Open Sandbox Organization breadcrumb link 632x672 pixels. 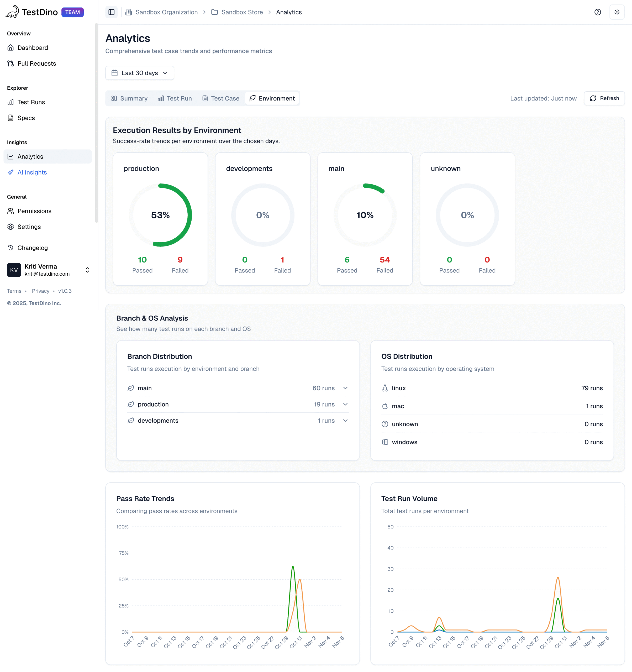click(166, 12)
